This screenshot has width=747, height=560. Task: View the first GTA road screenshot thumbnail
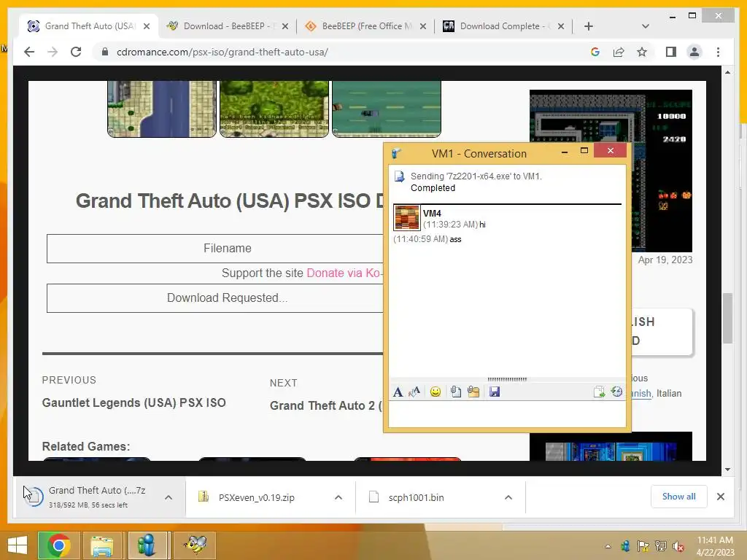162,109
